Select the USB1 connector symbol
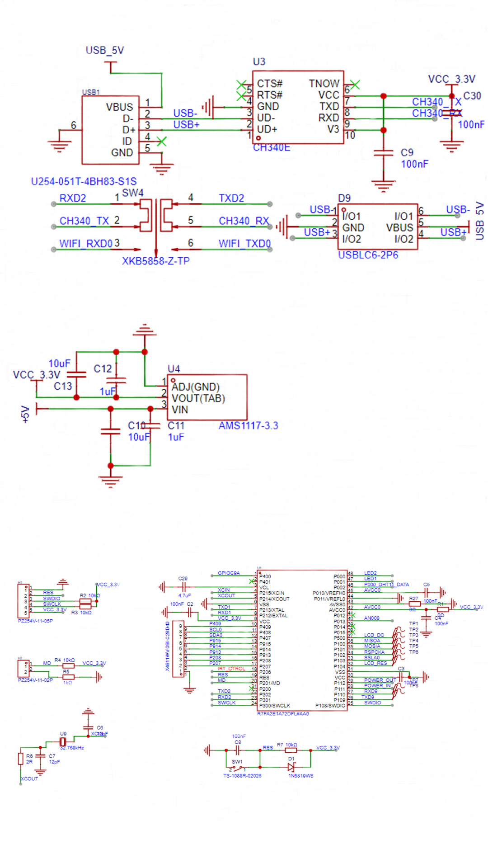Viewport: 488px width, 868px height. (110, 130)
